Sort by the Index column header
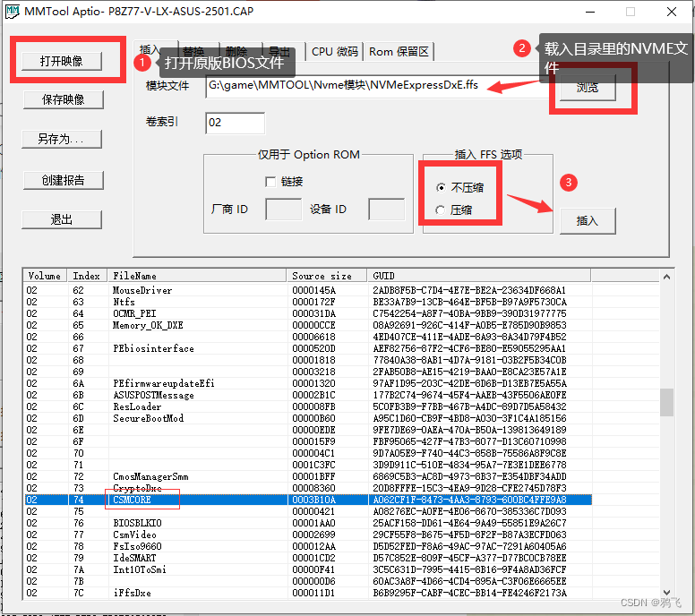Viewport: 695px width, 616px height. click(x=87, y=276)
